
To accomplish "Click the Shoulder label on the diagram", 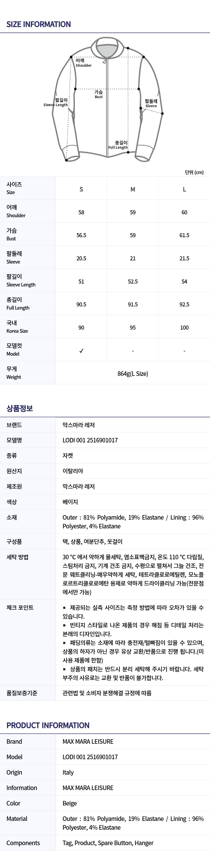I will pyautogui.click(x=83, y=63).
